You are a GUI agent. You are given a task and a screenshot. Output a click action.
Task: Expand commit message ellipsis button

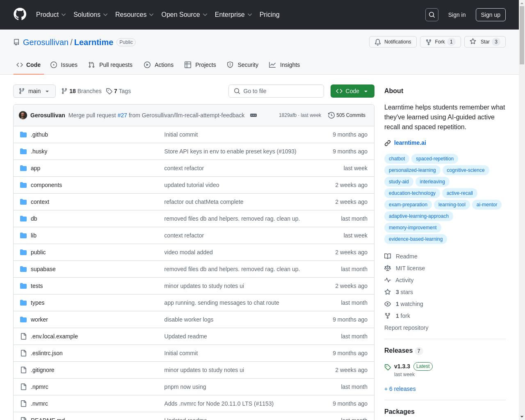(253, 115)
